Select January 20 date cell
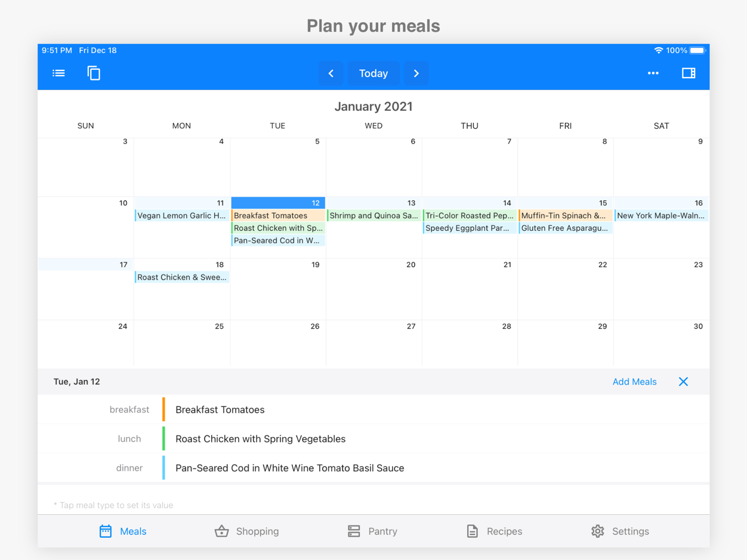Screen dimensions: 747x560 (x=373, y=289)
